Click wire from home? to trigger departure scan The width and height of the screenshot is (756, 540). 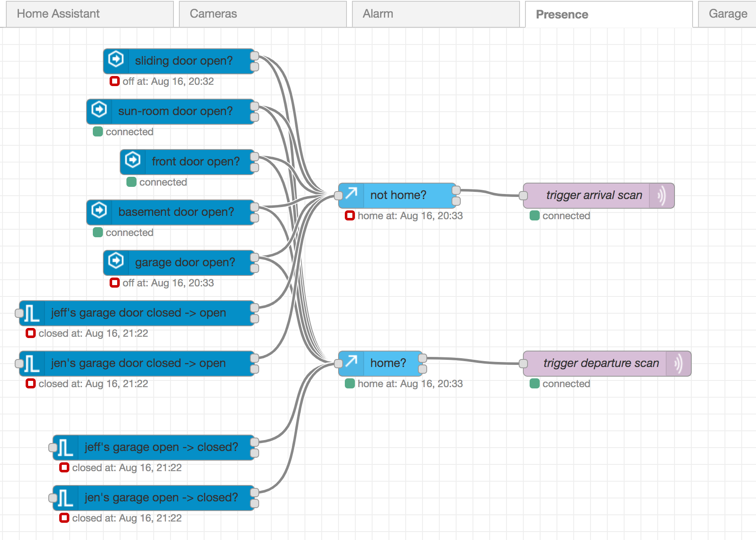(x=472, y=361)
